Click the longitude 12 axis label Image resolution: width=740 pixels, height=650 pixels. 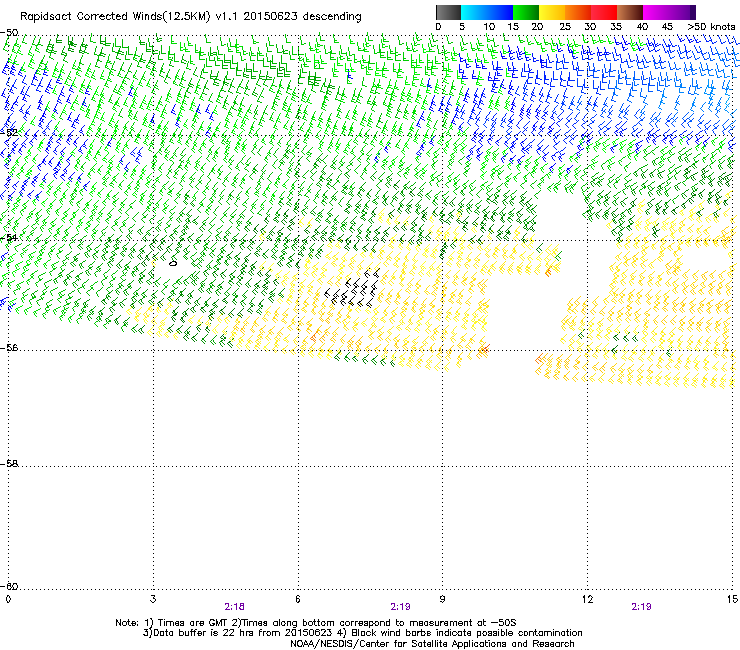click(x=588, y=599)
